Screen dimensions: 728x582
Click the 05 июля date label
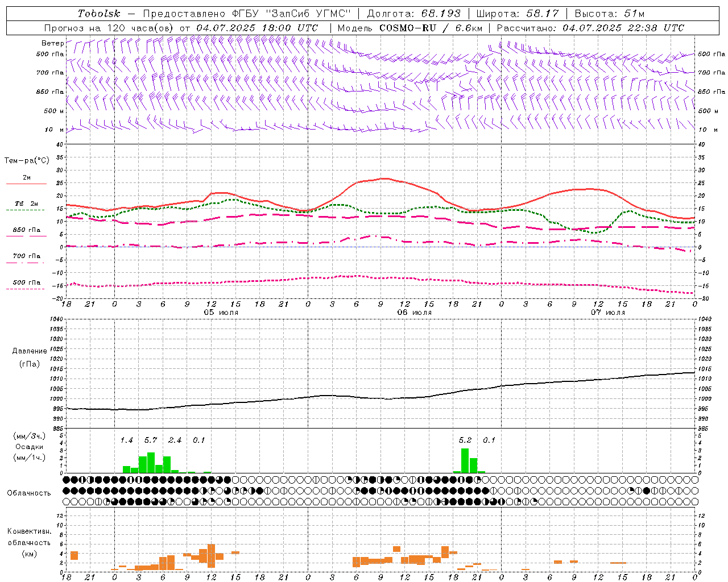pyautogui.click(x=221, y=313)
